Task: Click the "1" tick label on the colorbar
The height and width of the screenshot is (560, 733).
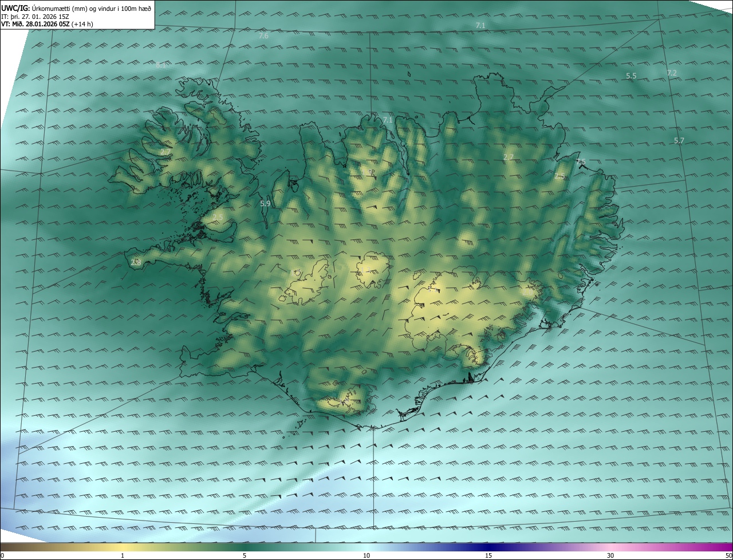Action: (x=123, y=555)
